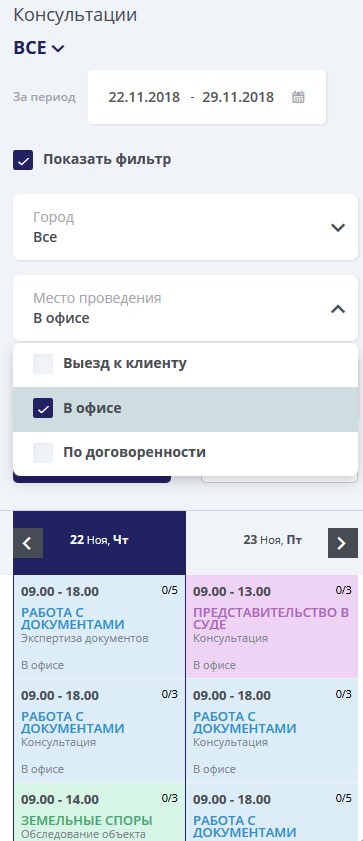The image size is (363, 841).
Task: Expand the Город filter dropdown
Action: pyautogui.click(x=185, y=227)
